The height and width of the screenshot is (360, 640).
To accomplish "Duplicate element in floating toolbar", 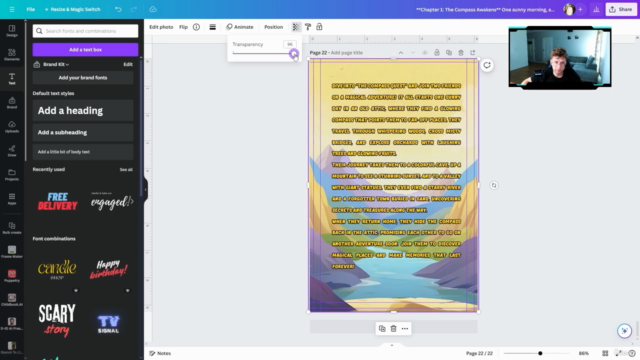I will [x=382, y=329].
